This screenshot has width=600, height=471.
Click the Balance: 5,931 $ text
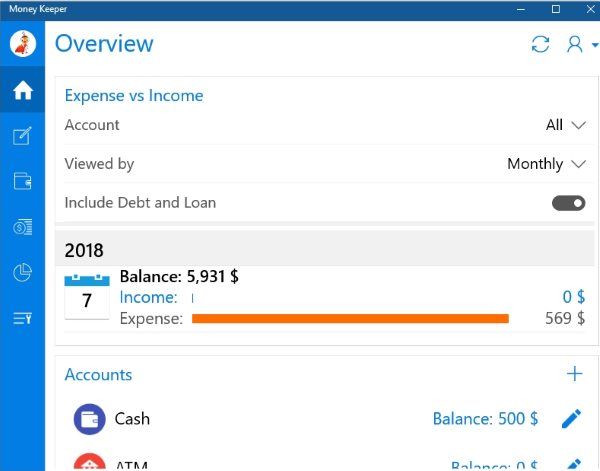[179, 276]
